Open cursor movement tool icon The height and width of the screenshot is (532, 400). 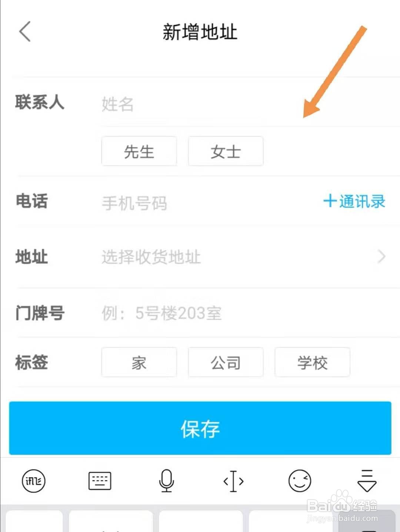[233, 481]
